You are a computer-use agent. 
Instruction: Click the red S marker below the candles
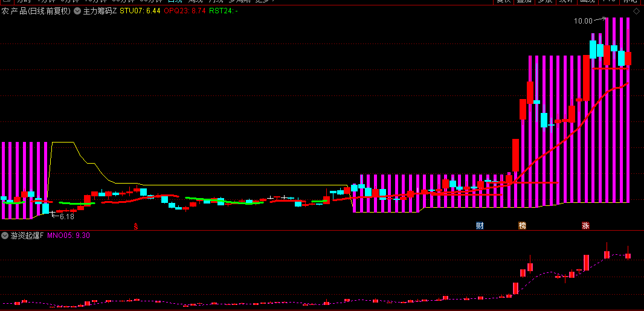(136, 226)
